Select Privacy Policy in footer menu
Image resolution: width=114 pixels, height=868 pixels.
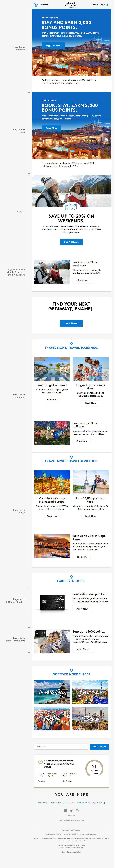coord(83,803)
